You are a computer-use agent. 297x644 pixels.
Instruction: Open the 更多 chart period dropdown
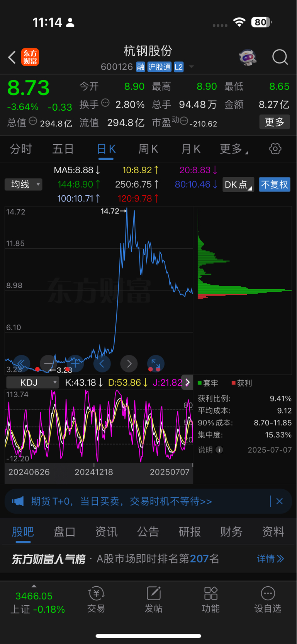(234, 149)
